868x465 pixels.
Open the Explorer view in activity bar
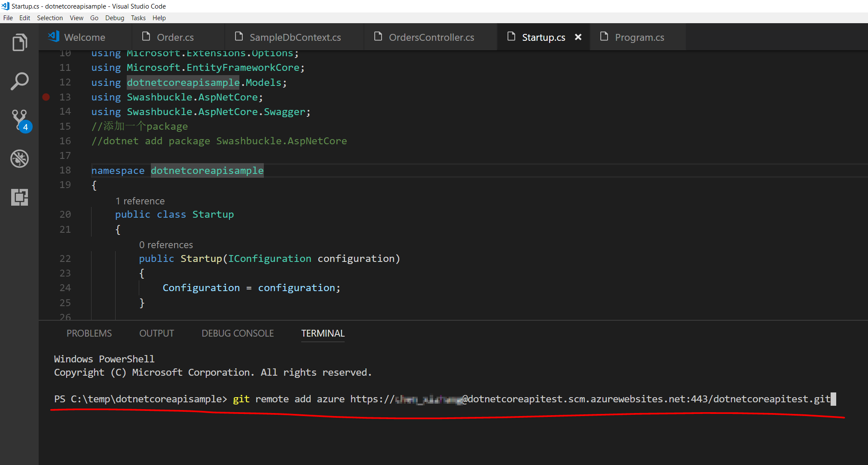(19, 43)
